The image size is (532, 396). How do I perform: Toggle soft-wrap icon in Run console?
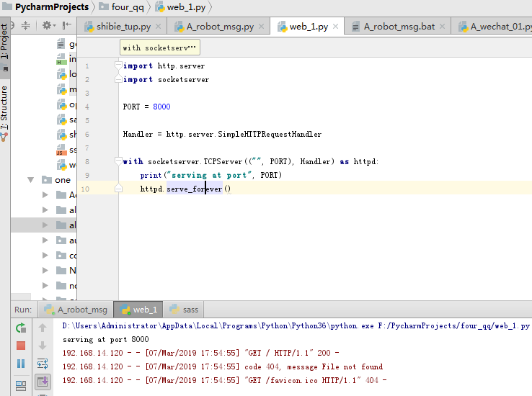pyautogui.click(x=43, y=364)
